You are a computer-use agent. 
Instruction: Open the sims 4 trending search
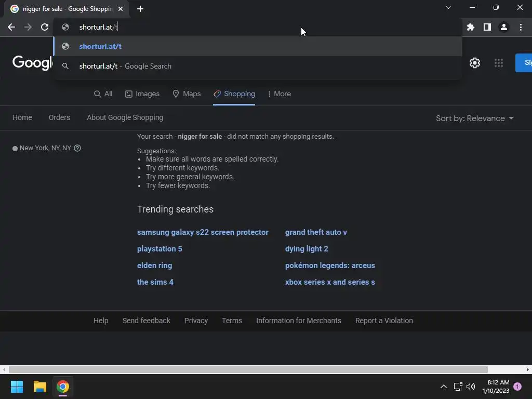click(x=155, y=282)
